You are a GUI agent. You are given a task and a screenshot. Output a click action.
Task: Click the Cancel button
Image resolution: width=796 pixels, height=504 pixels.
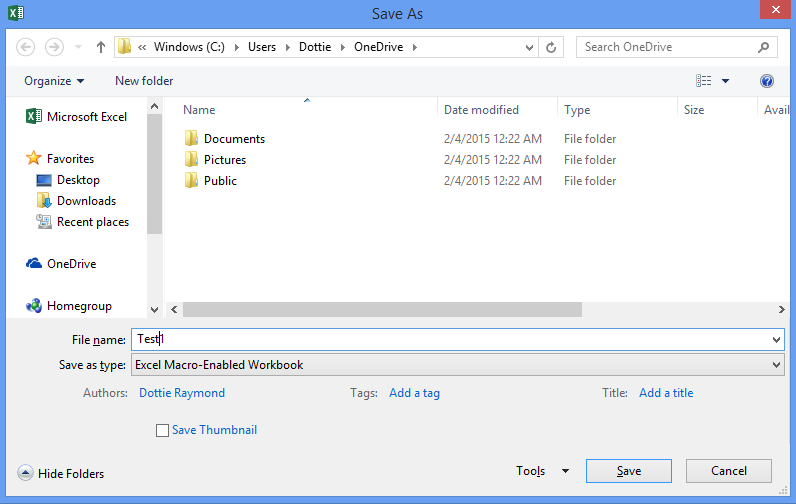point(728,471)
